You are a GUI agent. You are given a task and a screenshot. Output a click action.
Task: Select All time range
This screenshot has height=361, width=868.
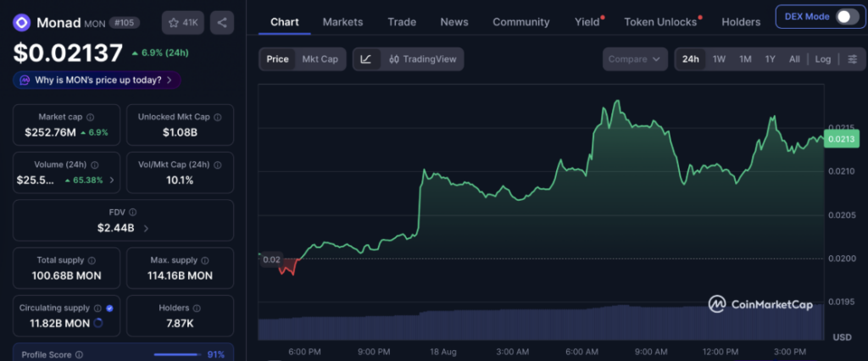click(794, 59)
